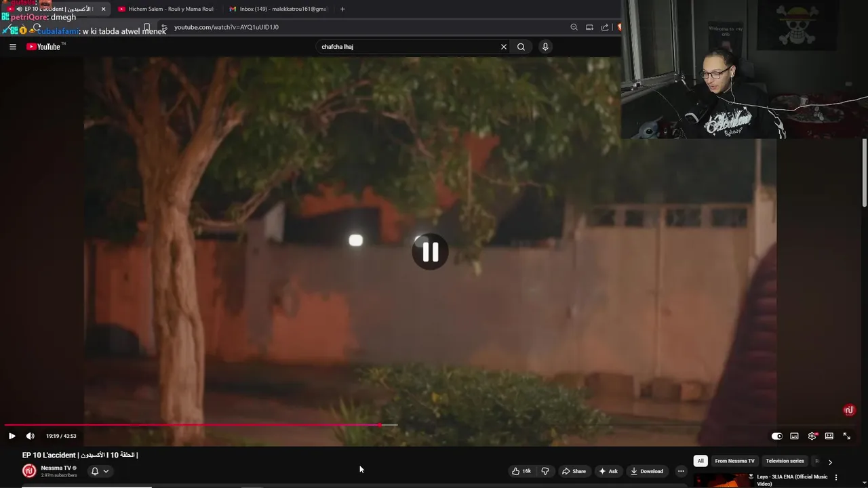868x488 pixels.
Task: Toggle subtitles/closed captions
Action: pos(794,436)
